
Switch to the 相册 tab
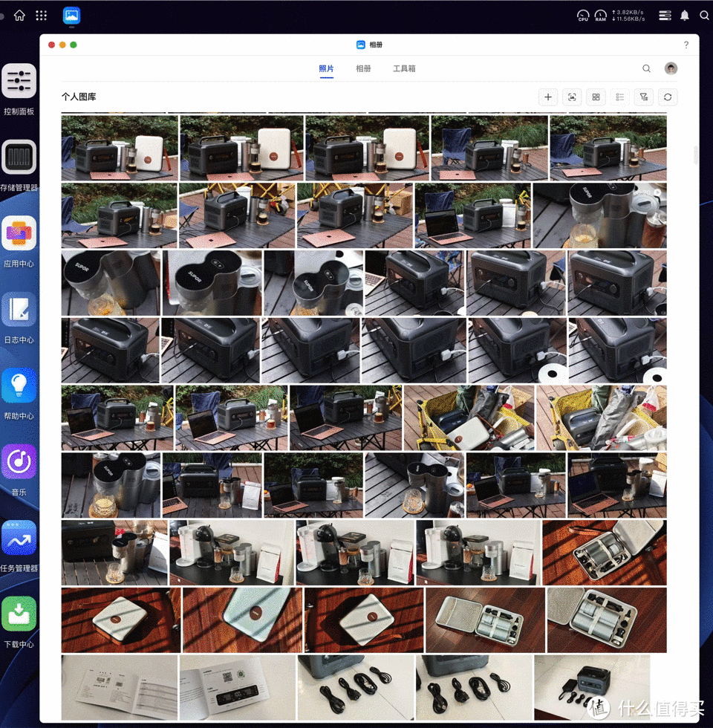[x=363, y=68]
